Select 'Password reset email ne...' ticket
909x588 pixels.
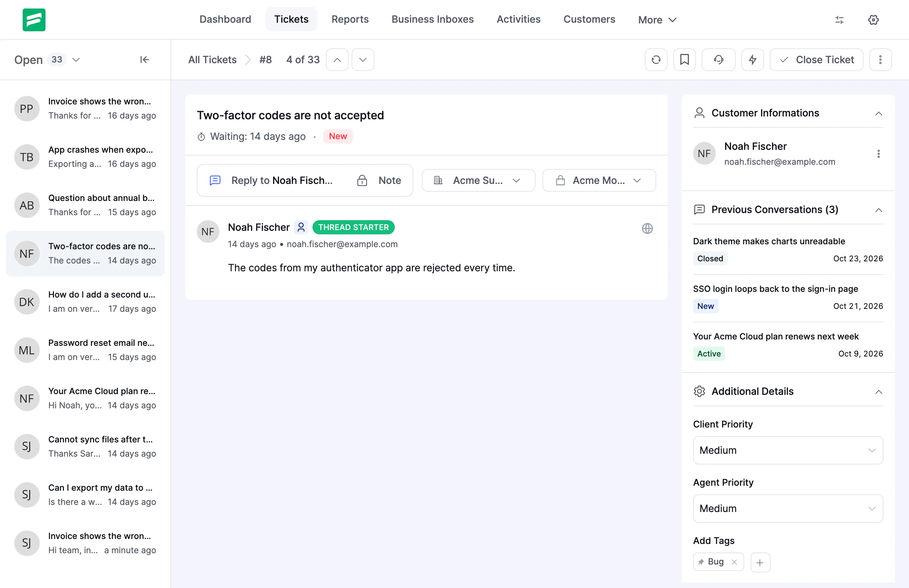[85, 350]
